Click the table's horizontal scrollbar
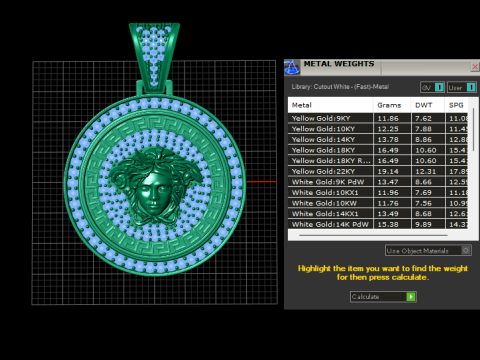The height and width of the screenshot is (360, 480). coord(373,235)
